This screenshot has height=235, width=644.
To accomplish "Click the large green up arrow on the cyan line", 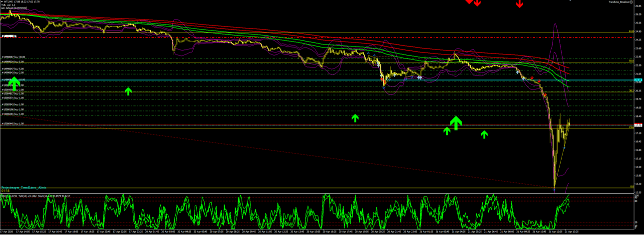I will (x=14, y=83).
